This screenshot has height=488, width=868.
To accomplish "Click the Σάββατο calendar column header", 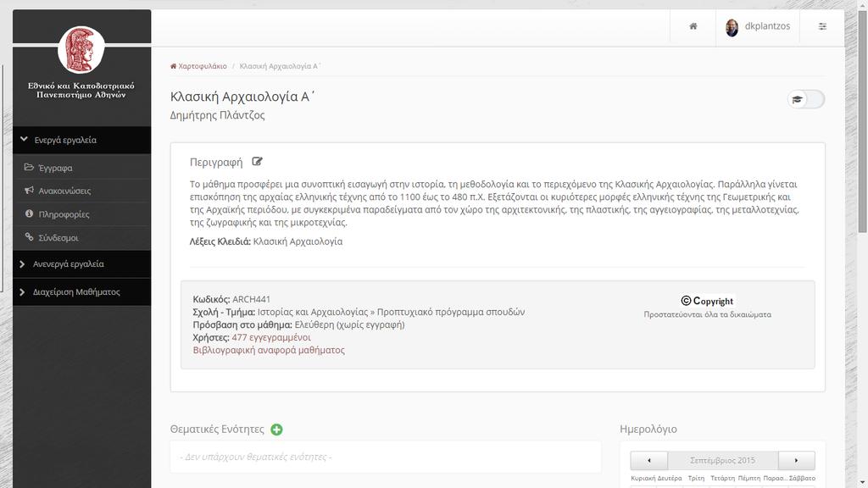I will click(x=802, y=478).
